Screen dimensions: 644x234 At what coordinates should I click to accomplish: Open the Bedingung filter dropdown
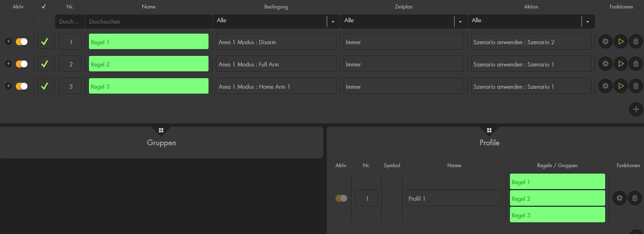click(x=333, y=22)
